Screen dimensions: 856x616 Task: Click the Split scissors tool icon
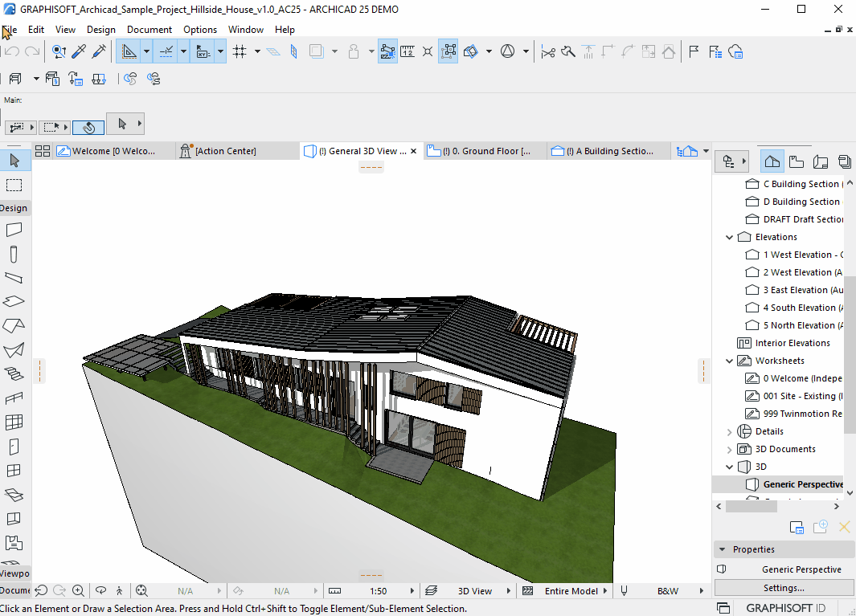click(x=548, y=51)
